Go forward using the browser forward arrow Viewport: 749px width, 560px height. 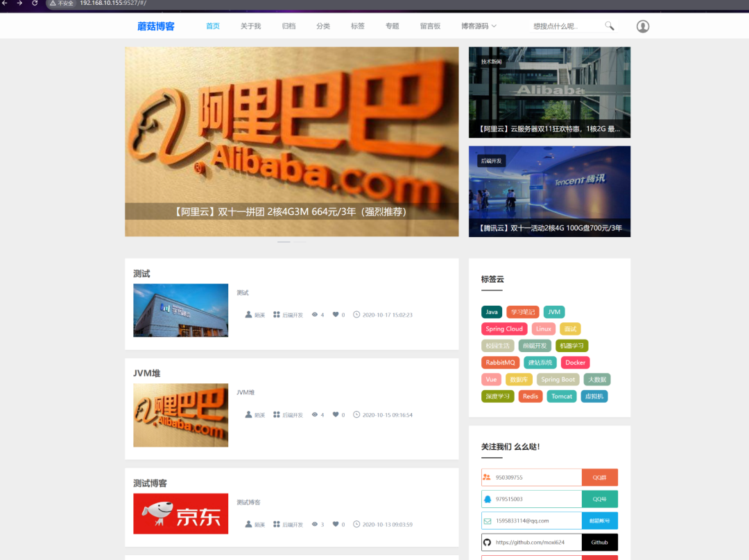(x=19, y=3)
